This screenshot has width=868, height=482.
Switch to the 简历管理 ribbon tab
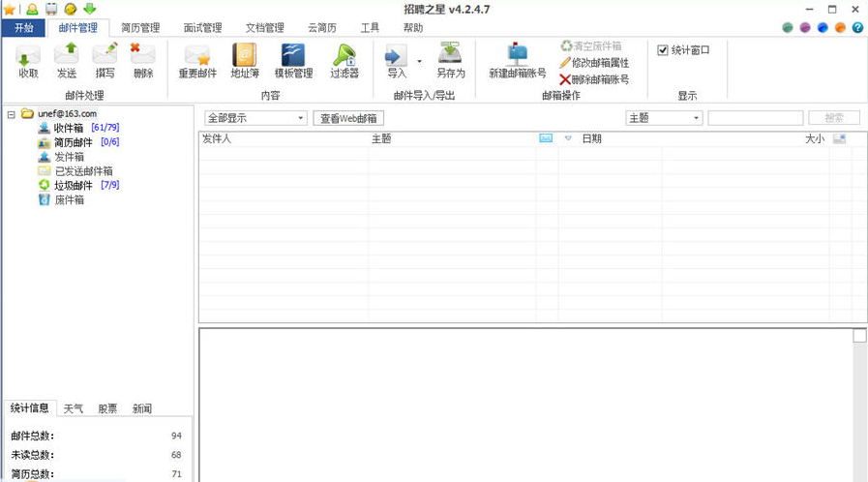(140, 28)
